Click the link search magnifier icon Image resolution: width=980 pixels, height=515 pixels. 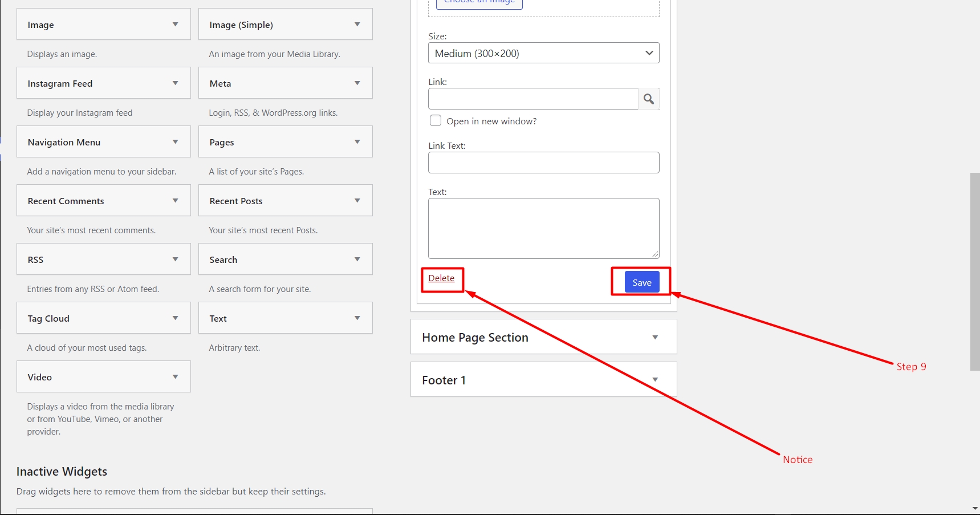649,99
